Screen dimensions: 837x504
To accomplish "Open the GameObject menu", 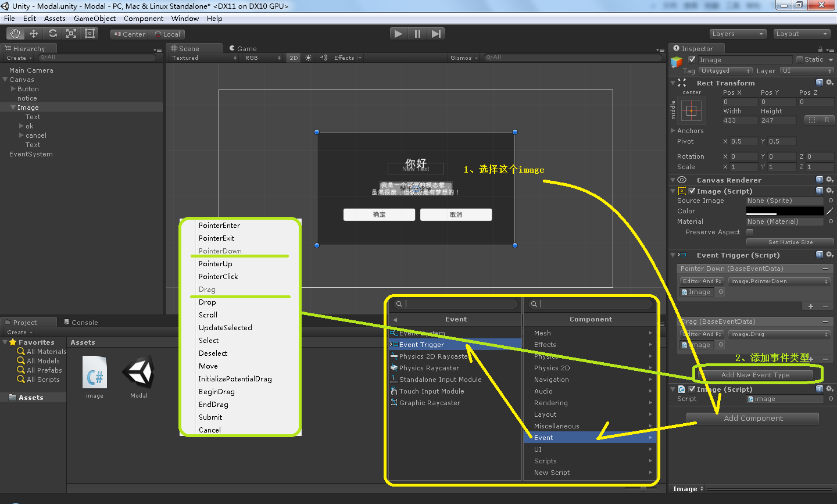I will pos(95,19).
